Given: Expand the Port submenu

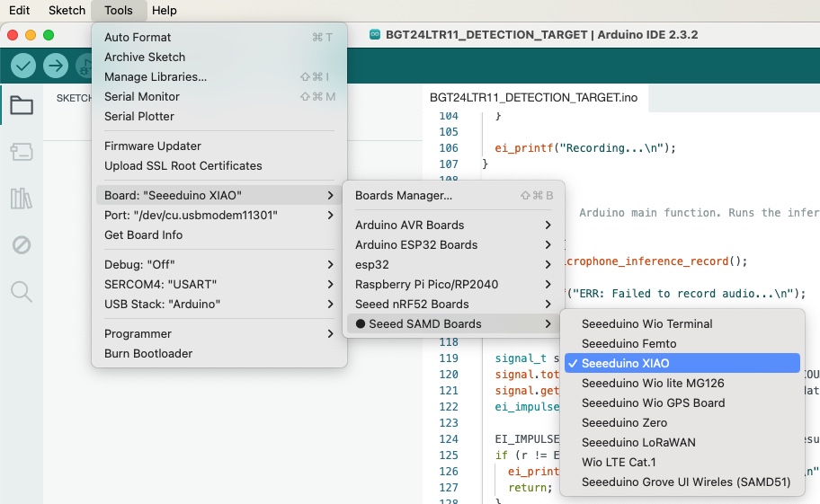Looking at the screenshot, I should click(x=219, y=216).
